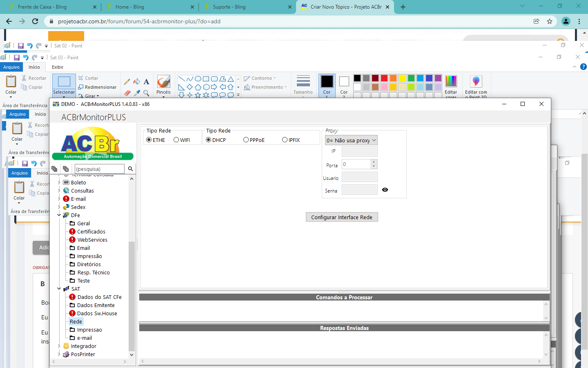The image size is (588, 368).
Task: Bookmark this page with the star icon
Action: [x=550, y=21]
